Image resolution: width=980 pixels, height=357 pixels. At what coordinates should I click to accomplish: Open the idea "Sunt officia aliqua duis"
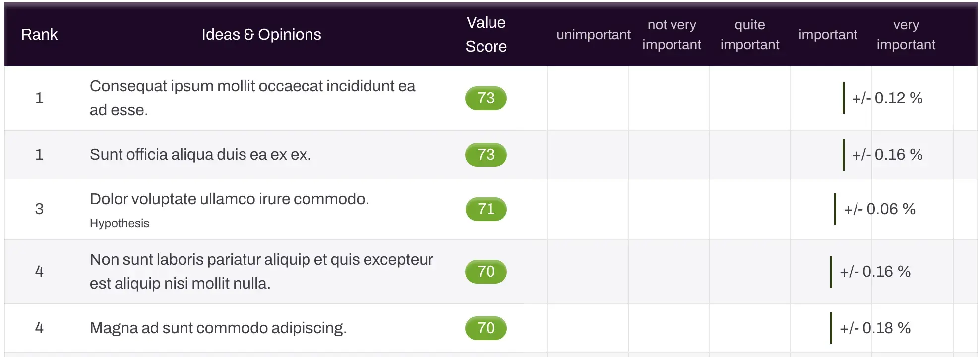[200, 154]
